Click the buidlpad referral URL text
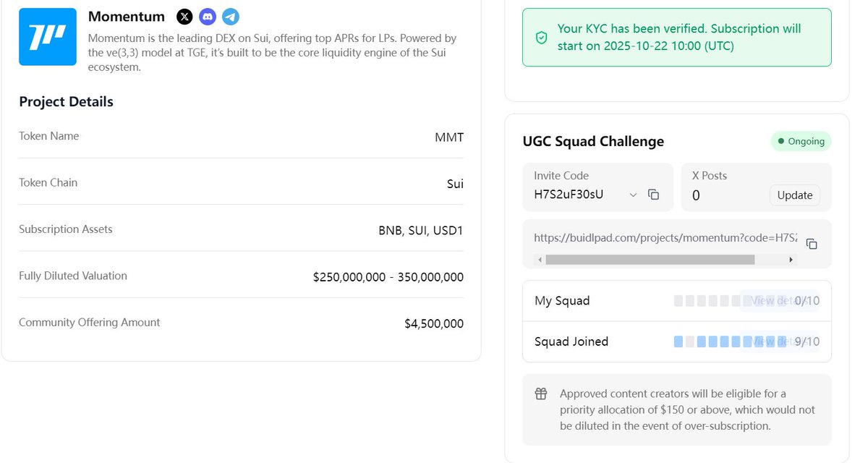This screenshot has height=463, width=868. (665, 237)
